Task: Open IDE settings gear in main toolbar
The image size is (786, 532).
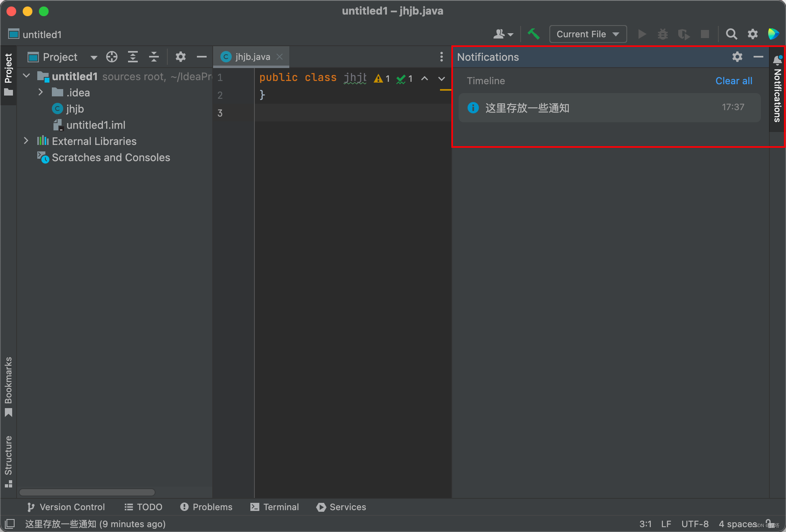Action: coord(753,34)
